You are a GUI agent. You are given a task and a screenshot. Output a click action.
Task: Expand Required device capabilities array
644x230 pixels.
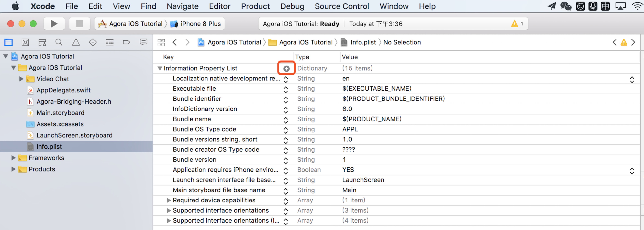tap(169, 200)
